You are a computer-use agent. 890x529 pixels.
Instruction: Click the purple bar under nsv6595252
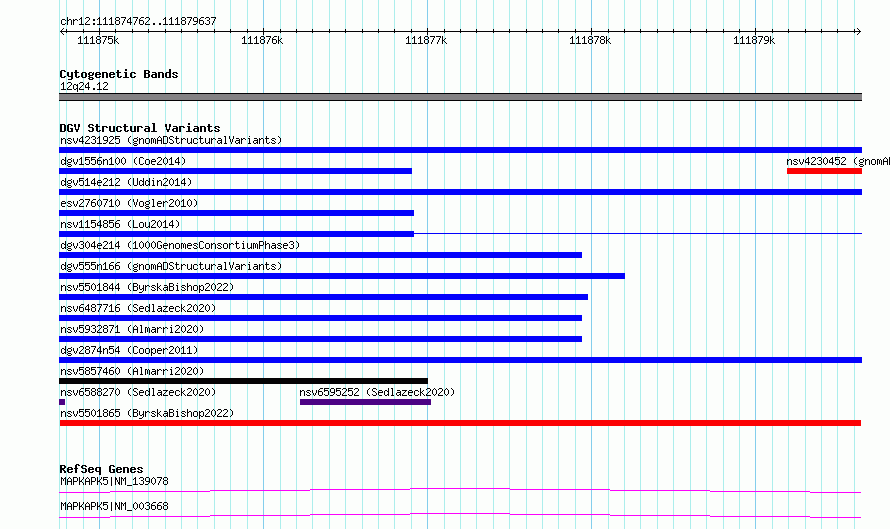[366, 402]
